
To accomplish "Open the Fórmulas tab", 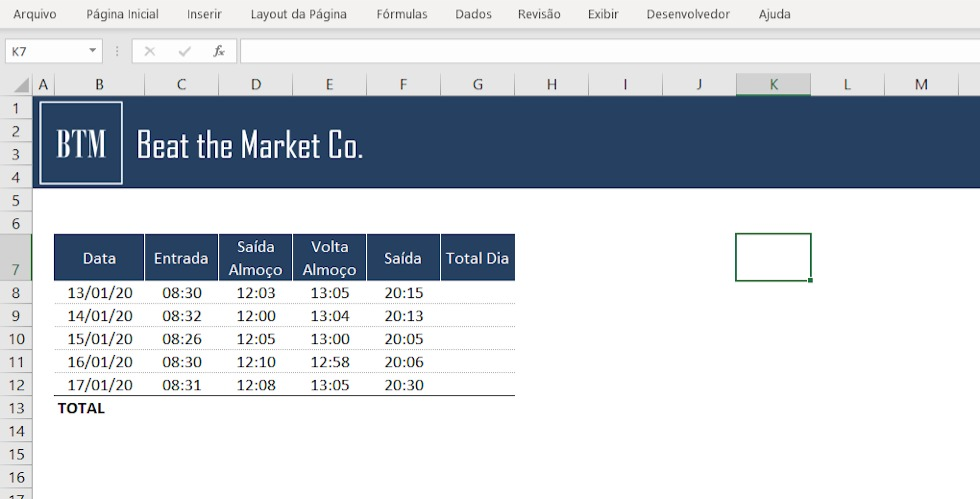I will [x=401, y=14].
